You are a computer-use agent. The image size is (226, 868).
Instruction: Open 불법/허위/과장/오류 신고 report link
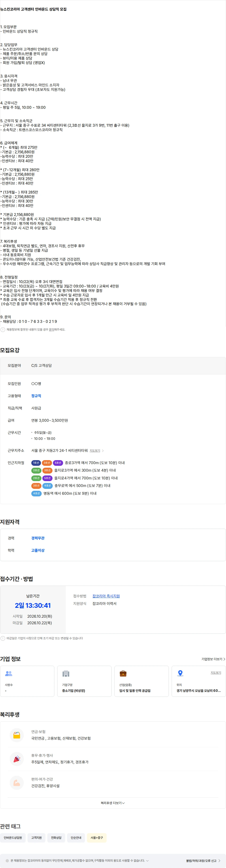click(x=203, y=861)
